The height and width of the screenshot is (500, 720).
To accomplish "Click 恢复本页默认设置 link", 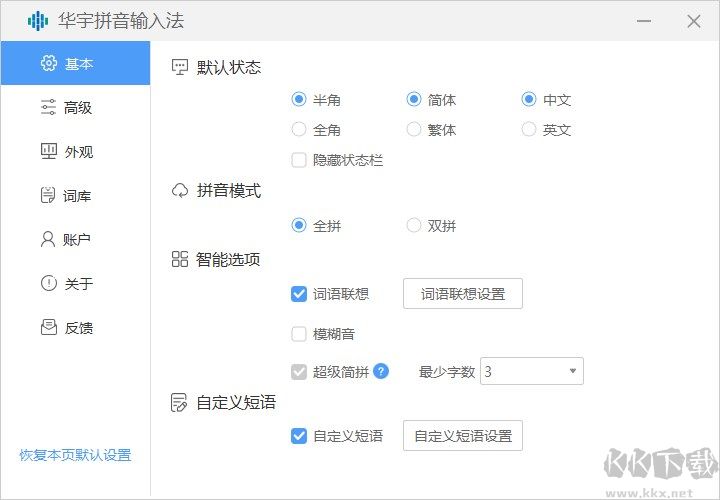I will coord(75,455).
